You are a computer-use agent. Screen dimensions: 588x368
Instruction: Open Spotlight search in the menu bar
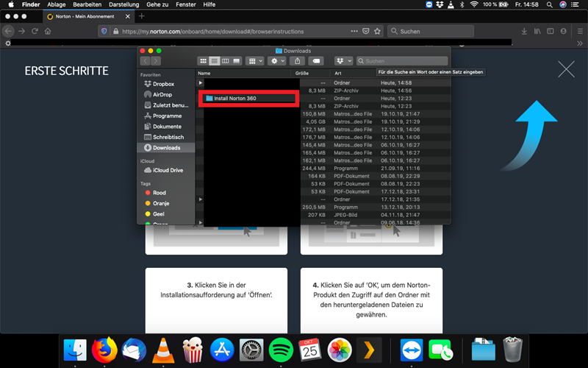549,4
